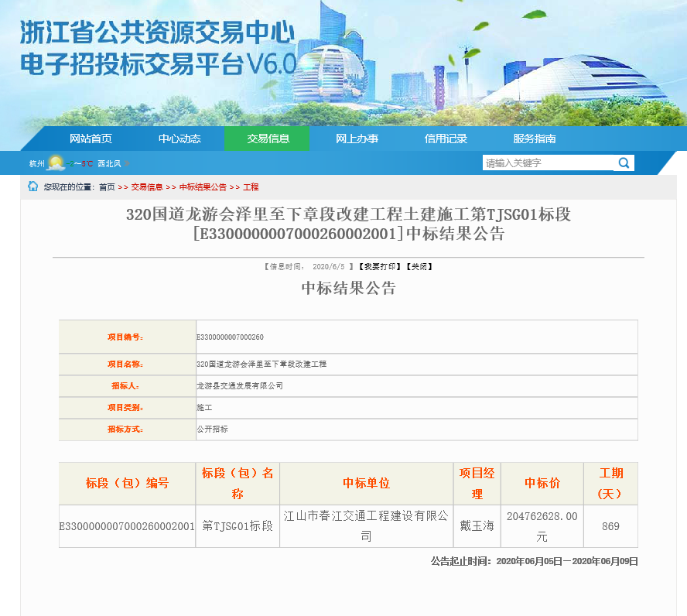Click the home icon in breadcrumb

(33, 187)
